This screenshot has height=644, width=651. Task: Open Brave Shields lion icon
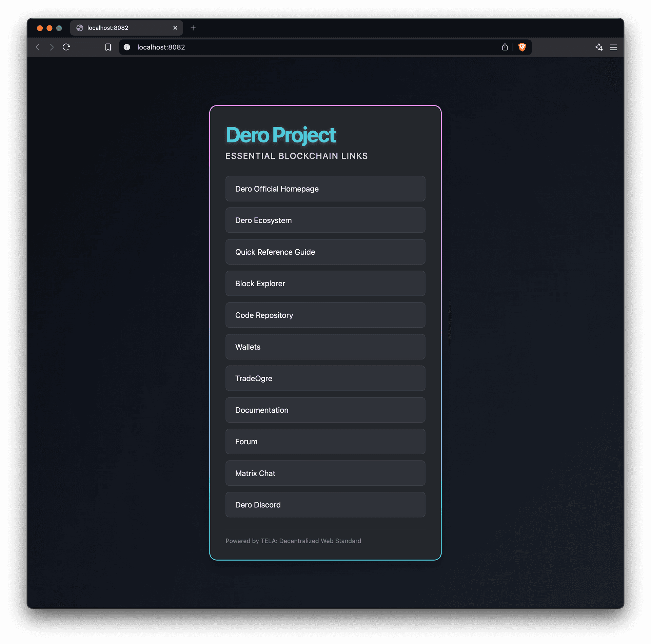pyautogui.click(x=522, y=47)
